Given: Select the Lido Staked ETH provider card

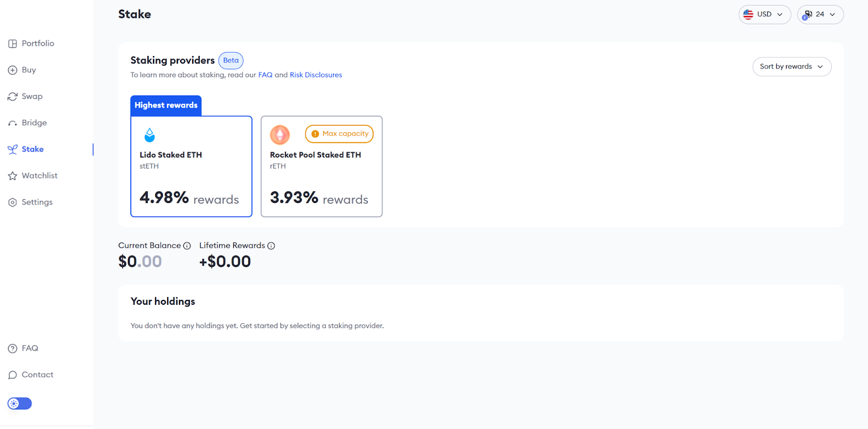Looking at the screenshot, I should pos(192,167).
